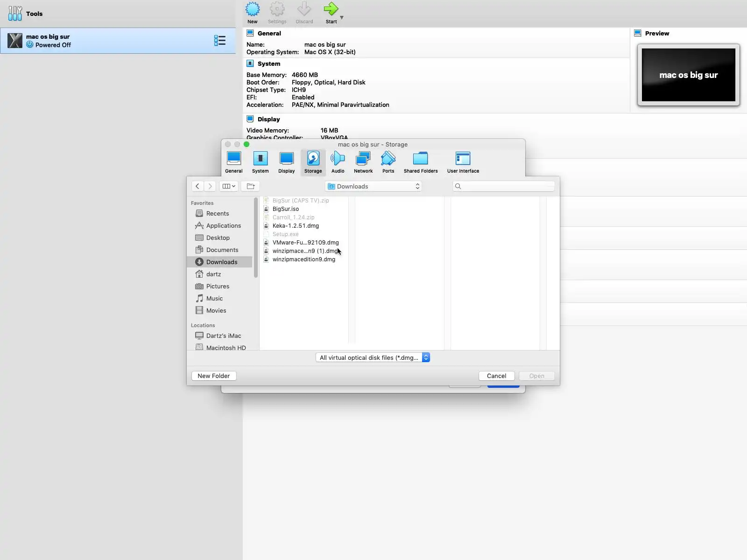The height and width of the screenshot is (560, 747).
Task: Click the New Folder button
Action: point(214,376)
